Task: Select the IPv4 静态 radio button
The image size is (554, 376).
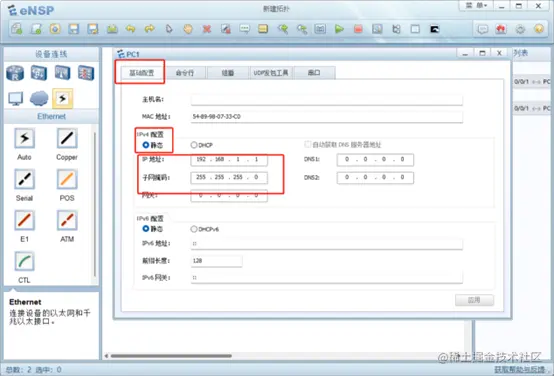Action: pyautogui.click(x=146, y=145)
